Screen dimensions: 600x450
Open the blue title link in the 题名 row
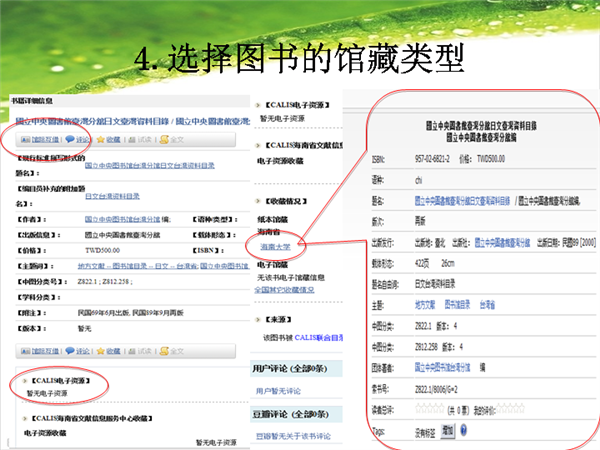click(463, 201)
